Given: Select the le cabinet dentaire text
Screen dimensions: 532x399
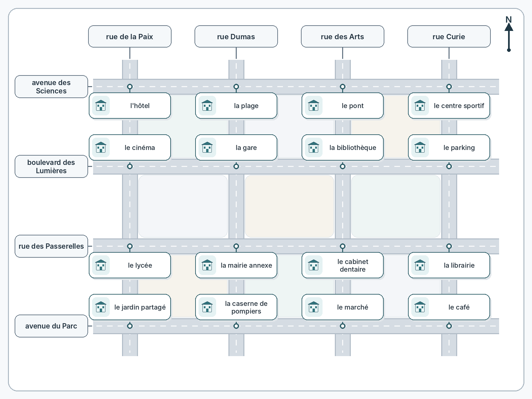Looking at the screenshot, I should (x=353, y=265).
